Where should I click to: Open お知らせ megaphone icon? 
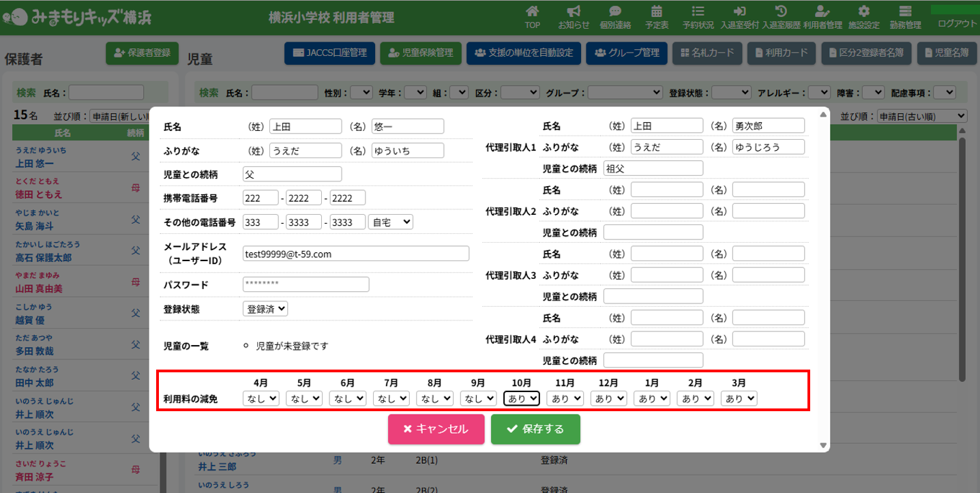coord(574,12)
